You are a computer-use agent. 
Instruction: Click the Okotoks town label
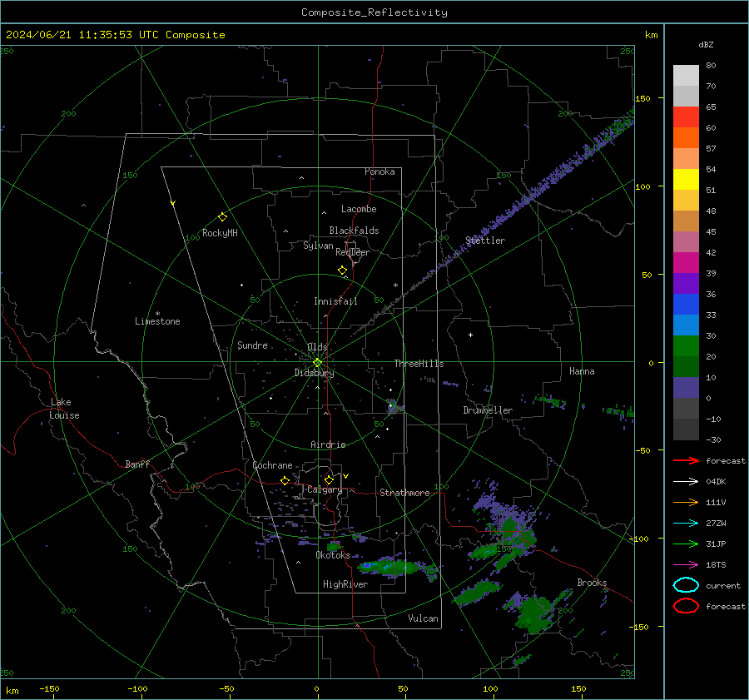(x=333, y=555)
